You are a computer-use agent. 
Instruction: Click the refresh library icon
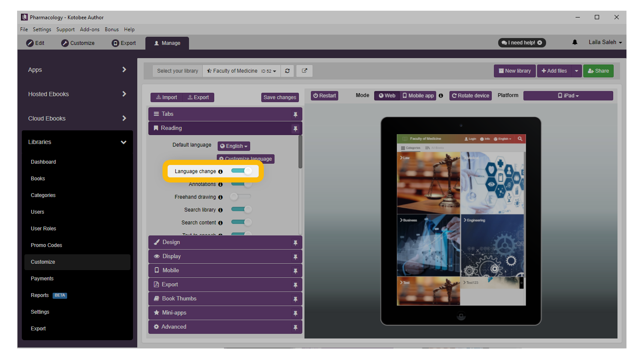tap(287, 71)
